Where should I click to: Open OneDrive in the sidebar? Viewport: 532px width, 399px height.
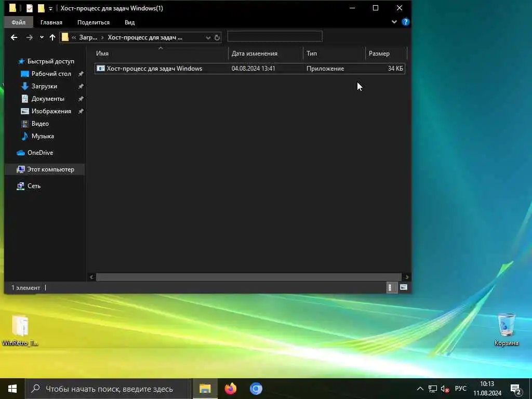pos(35,153)
